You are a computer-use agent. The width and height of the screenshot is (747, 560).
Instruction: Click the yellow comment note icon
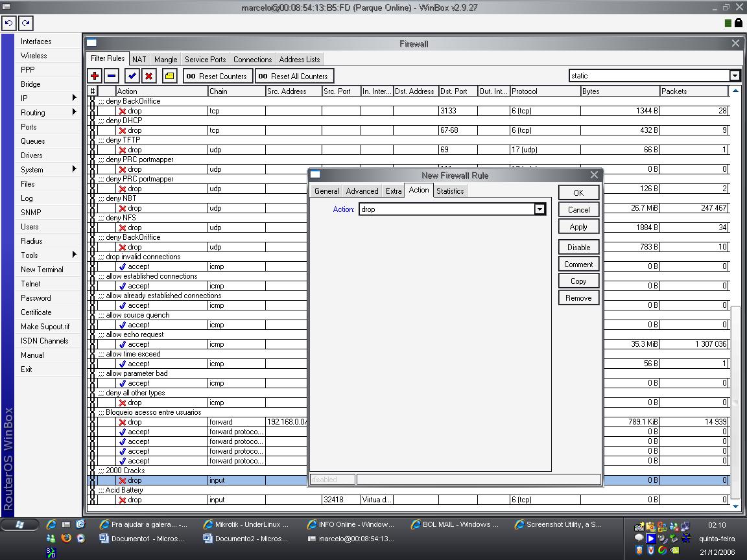(x=169, y=76)
